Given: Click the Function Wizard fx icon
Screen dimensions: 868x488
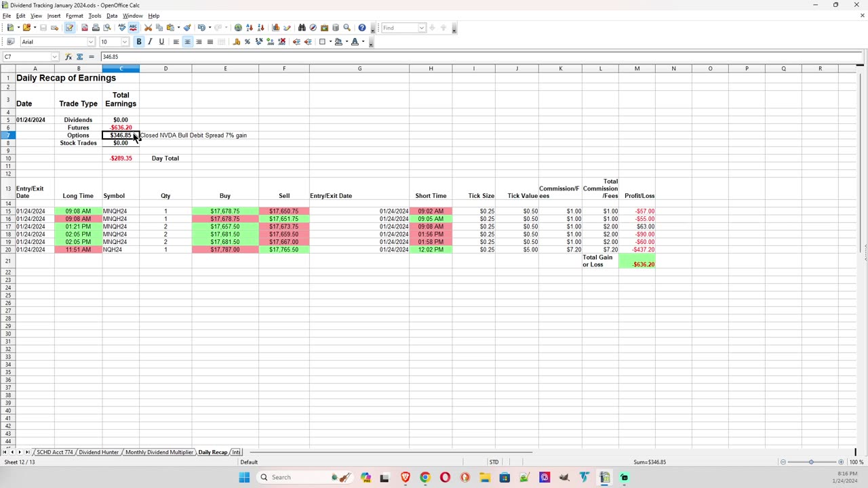Looking at the screenshot, I should click(x=68, y=57).
